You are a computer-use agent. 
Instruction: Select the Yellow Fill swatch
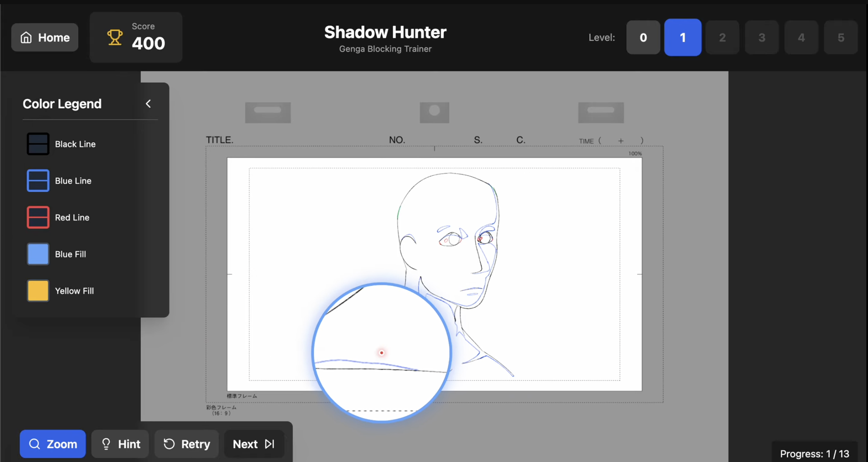[38, 290]
